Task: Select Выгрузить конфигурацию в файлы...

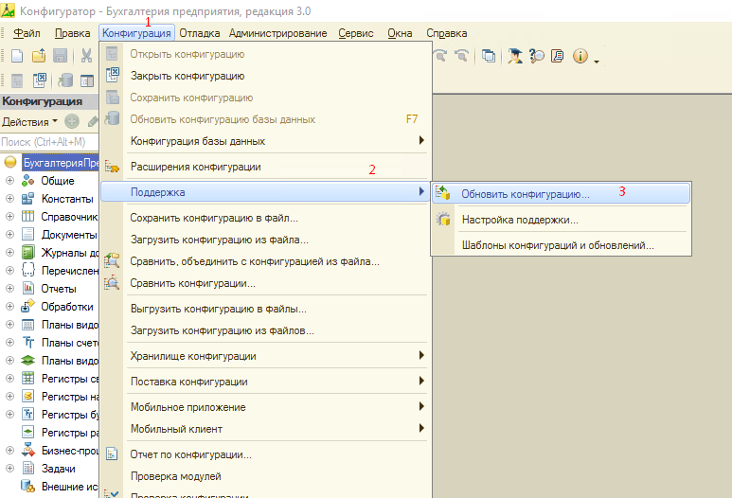Action: (x=265, y=309)
